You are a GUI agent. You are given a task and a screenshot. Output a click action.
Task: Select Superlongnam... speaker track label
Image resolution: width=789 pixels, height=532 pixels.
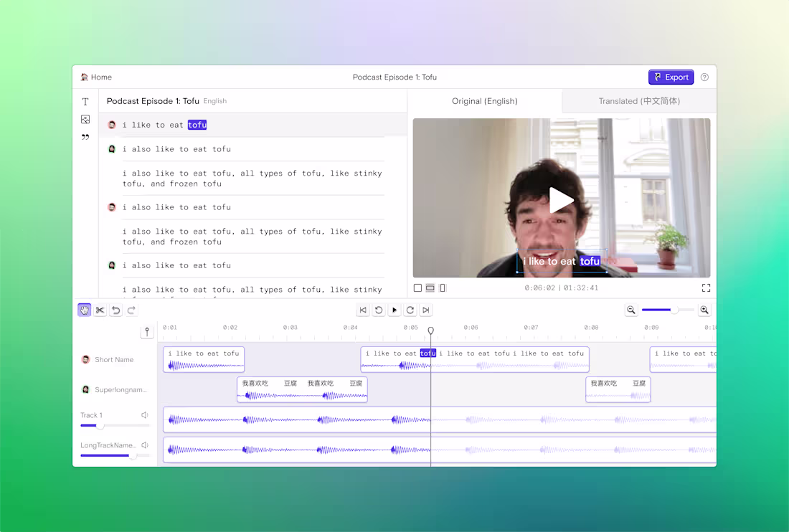[x=121, y=390]
